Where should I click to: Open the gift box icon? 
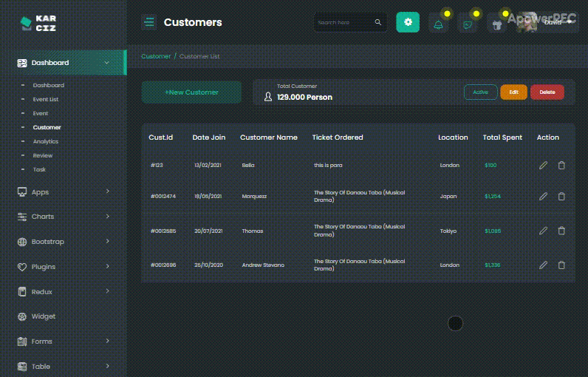(x=498, y=23)
